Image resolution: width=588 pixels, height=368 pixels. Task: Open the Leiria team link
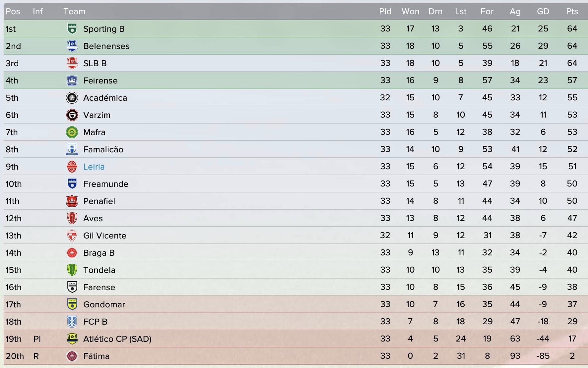pos(94,167)
